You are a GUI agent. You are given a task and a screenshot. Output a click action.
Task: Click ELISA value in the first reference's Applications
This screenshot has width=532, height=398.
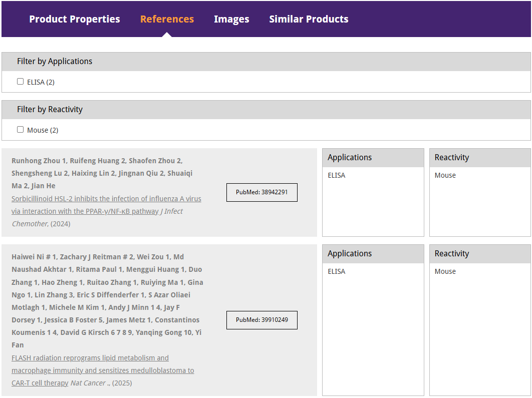[x=337, y=175]
